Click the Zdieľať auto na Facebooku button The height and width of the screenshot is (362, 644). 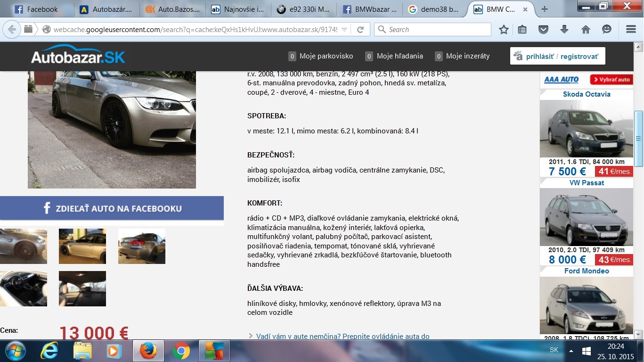point(112,208)
